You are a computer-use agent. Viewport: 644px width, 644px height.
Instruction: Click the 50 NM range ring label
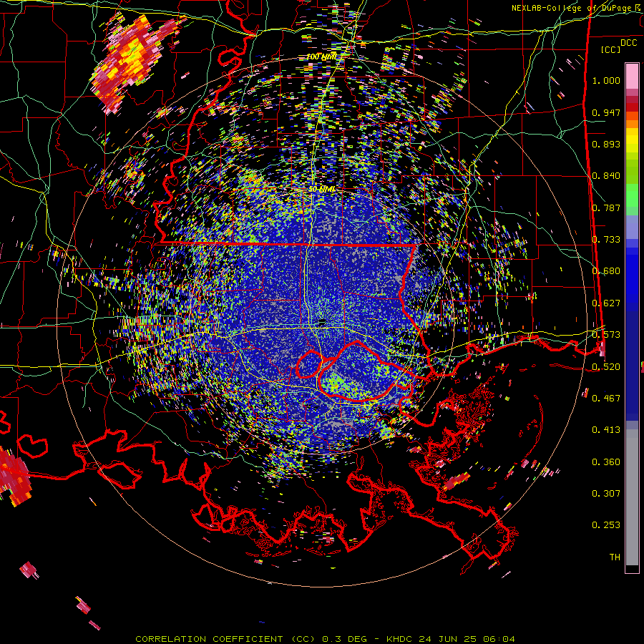pyautogui.click(x=321, y=190)
